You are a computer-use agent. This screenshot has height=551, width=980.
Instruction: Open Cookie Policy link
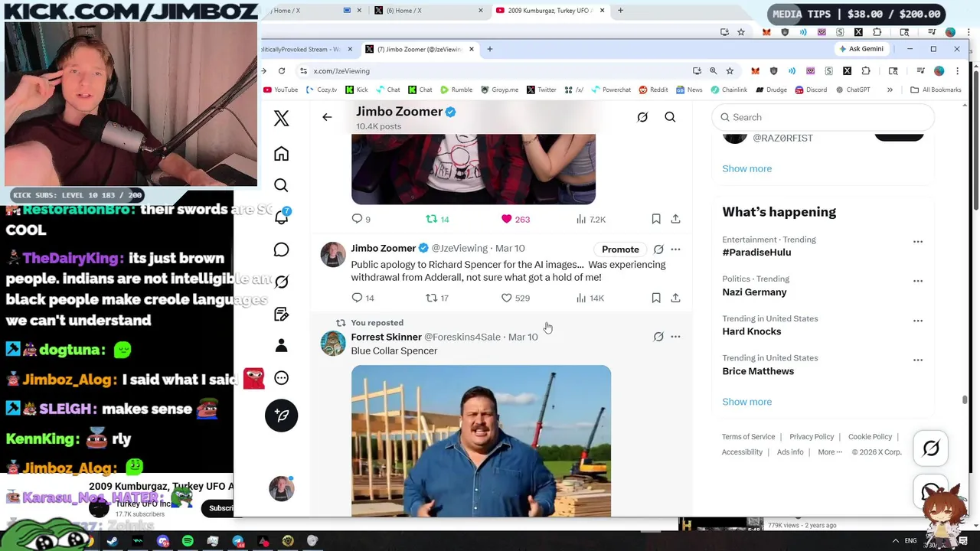(870, 437)
